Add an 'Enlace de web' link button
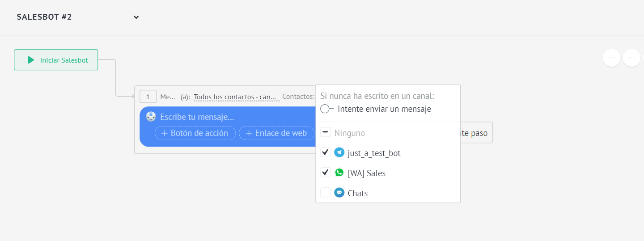Viewport: 644px width, 241px height. pyautogui.click(x=276, y=133)
